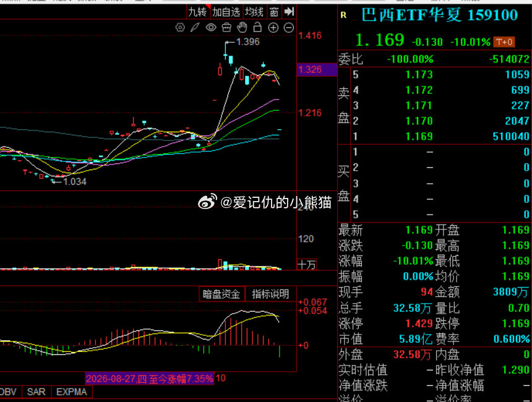532x402 pixels.
Task: Click the 2026-08-27 至今涨幅 date label
Action: click(150, 378)
